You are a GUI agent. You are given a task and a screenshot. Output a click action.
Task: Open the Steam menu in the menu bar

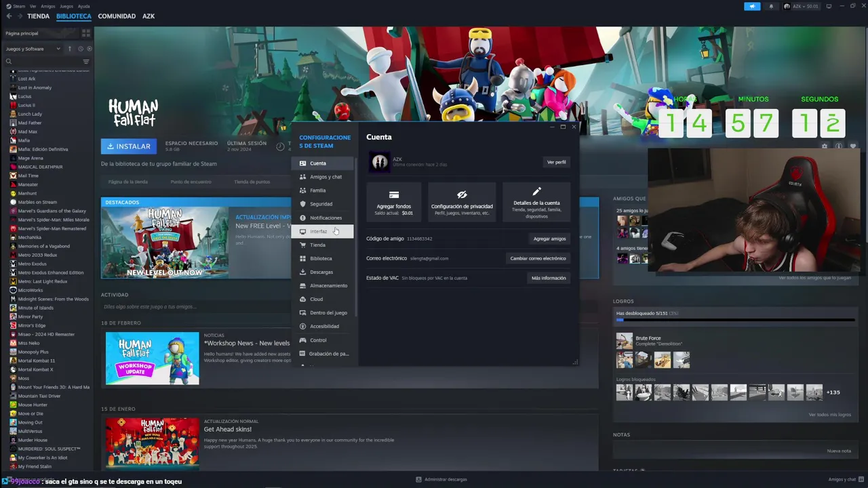pos(20,6)
